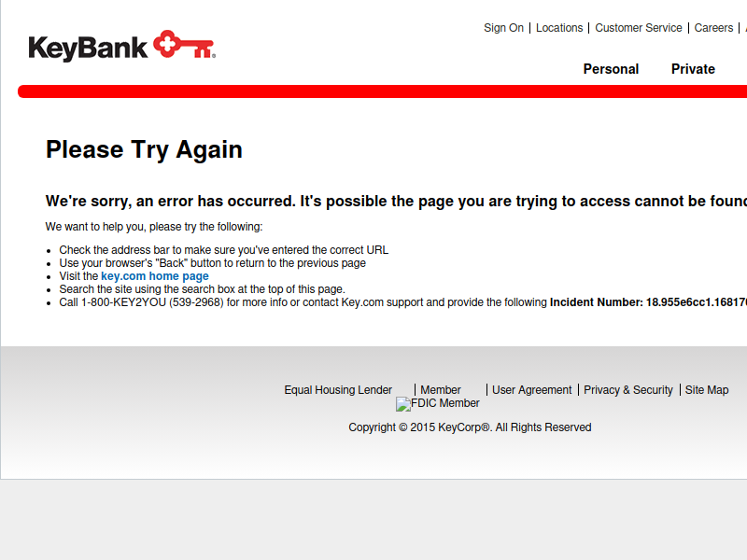
Task: Open the Site Map link
Action: pos(707,390)
